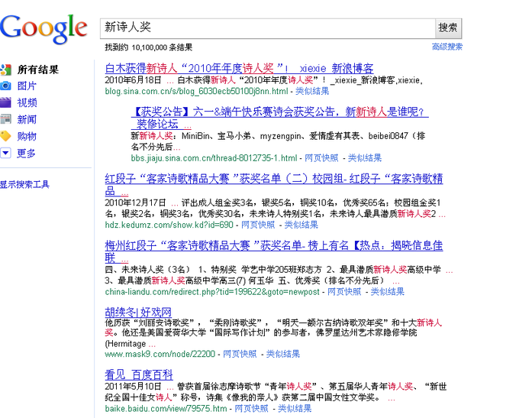Open 【获奖公告】六一&端午快乐赛诗会 result
532x418 pixels.
(x=279, y=118)
